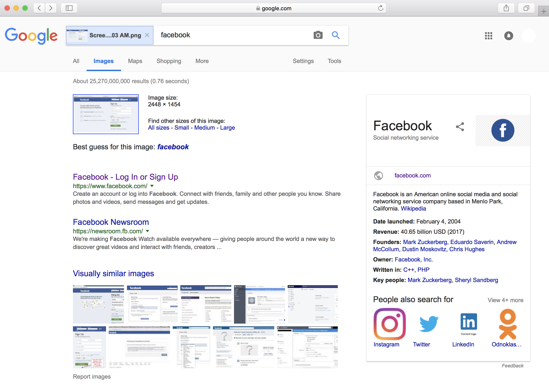Screen dimensions: 549x392
Task: Click the Large size link
Action: 227,128
